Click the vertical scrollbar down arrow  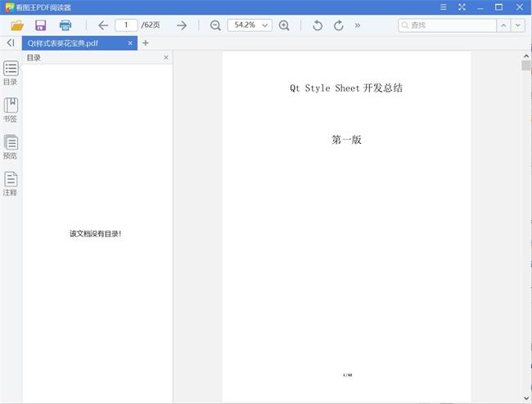(x=526, y=398)
